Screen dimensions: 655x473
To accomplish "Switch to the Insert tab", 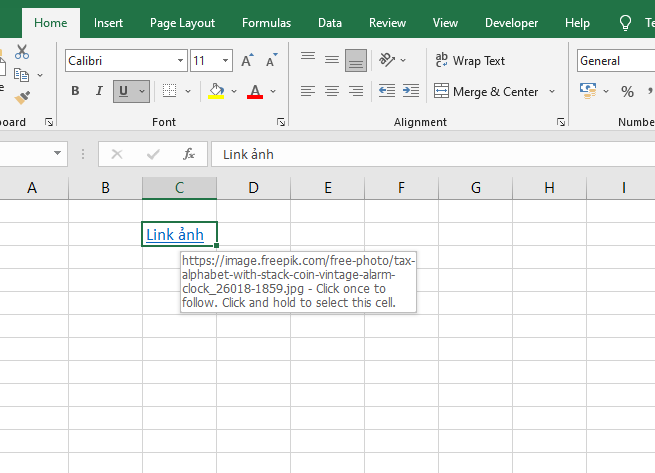I will (109, 22).
